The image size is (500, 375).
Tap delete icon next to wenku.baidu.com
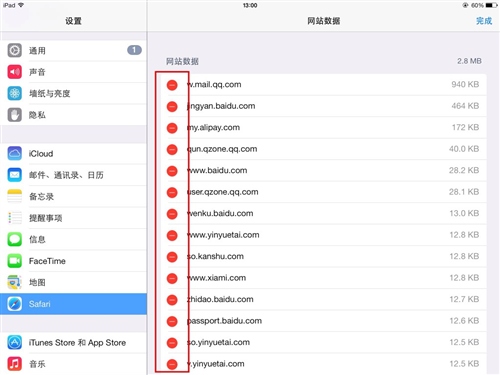(x=172, y=214)
